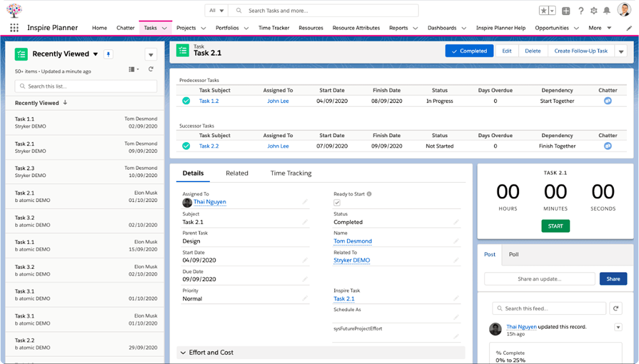Click the notifications bell icon
Image resolution: width=639 pixels, height=364 pixels.
point(607,11)
